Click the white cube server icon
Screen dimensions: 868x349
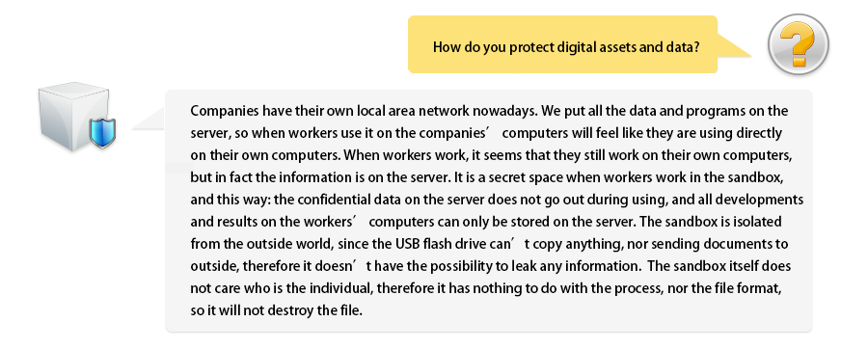[76, 117]
